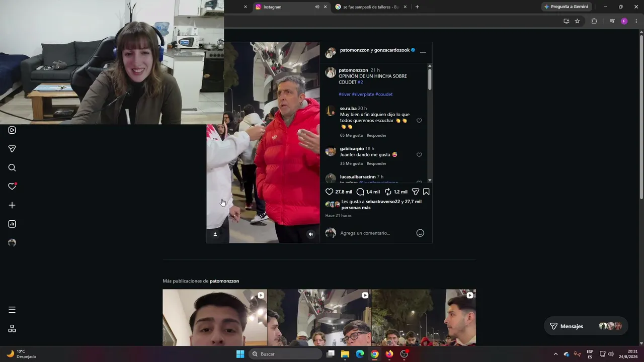Switch to the Instagram tab

point(291,7)
